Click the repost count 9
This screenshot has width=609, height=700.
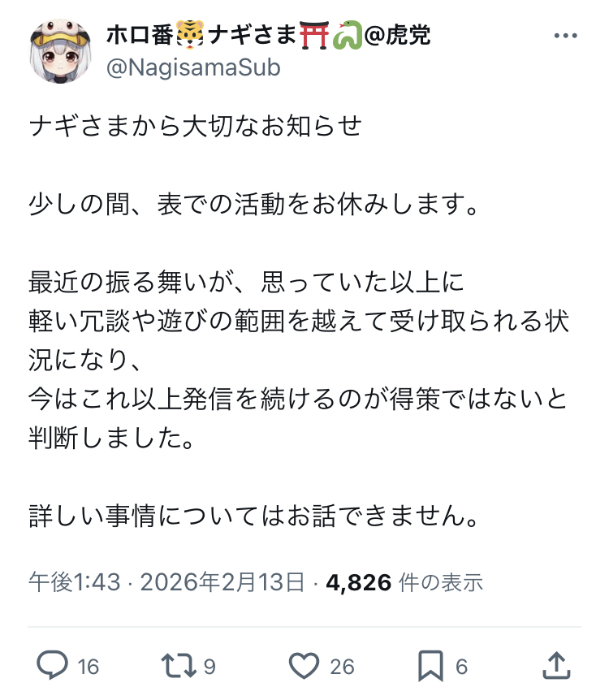(210, 667)
